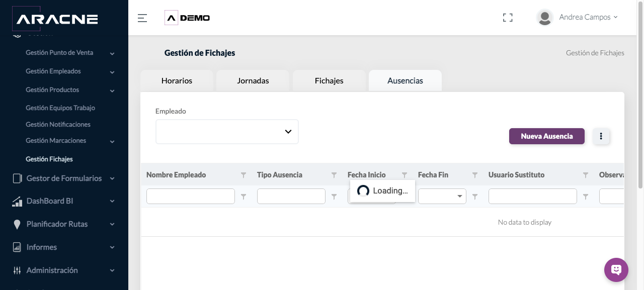This screenshot has height=290, width=644.
Task: Click the Gestión de Fichajes page title
Action: 200,53
